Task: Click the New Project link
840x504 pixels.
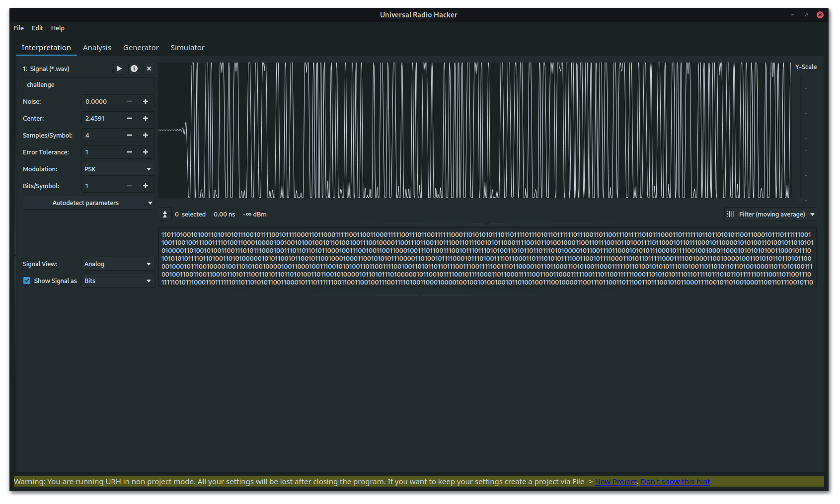Action: 615,482
